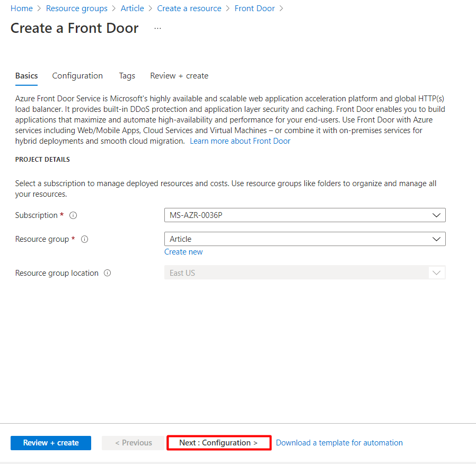This screenshot has width=476, height=464.
Task: Open the Create a resource breadcrumb
Action: [189, 8]
